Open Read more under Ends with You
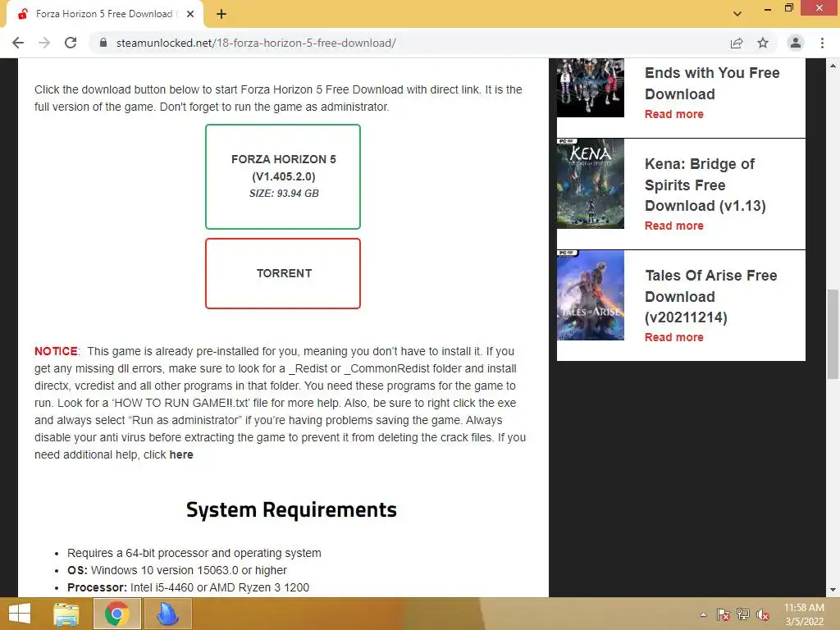The image size is (840, 630). coord(674,114)
